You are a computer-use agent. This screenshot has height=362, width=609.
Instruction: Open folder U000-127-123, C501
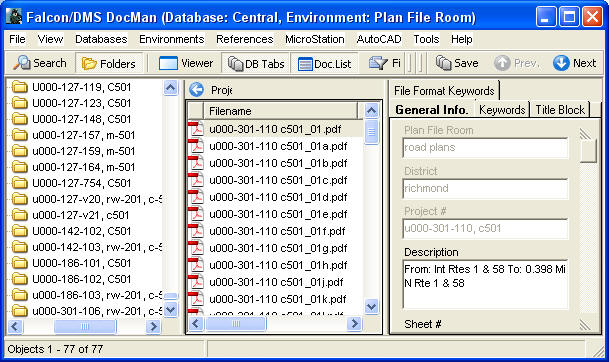pyautogui.click(x=82, y=103)
